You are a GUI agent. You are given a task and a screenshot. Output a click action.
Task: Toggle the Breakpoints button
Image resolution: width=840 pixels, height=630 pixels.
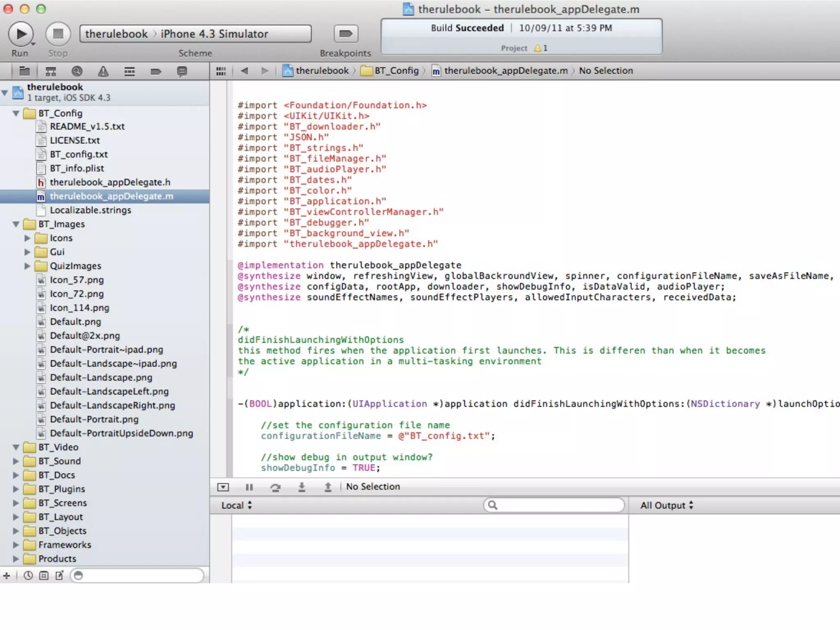(x=346, y=34)
